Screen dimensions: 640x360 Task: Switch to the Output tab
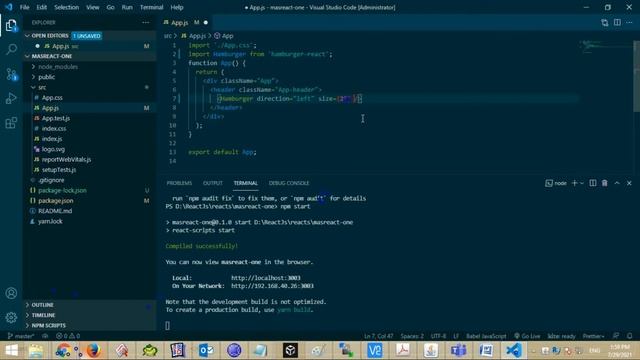(x=213, y=183)
